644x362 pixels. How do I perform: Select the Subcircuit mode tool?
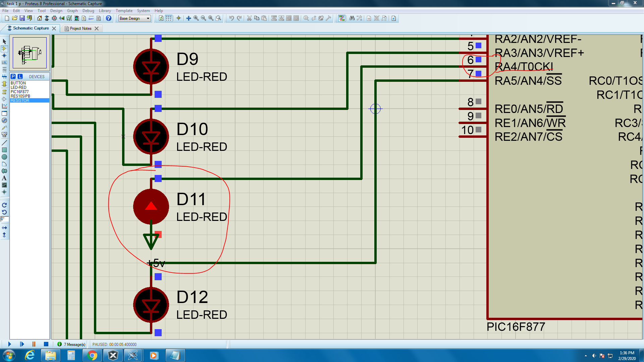[x=4, y=84]
